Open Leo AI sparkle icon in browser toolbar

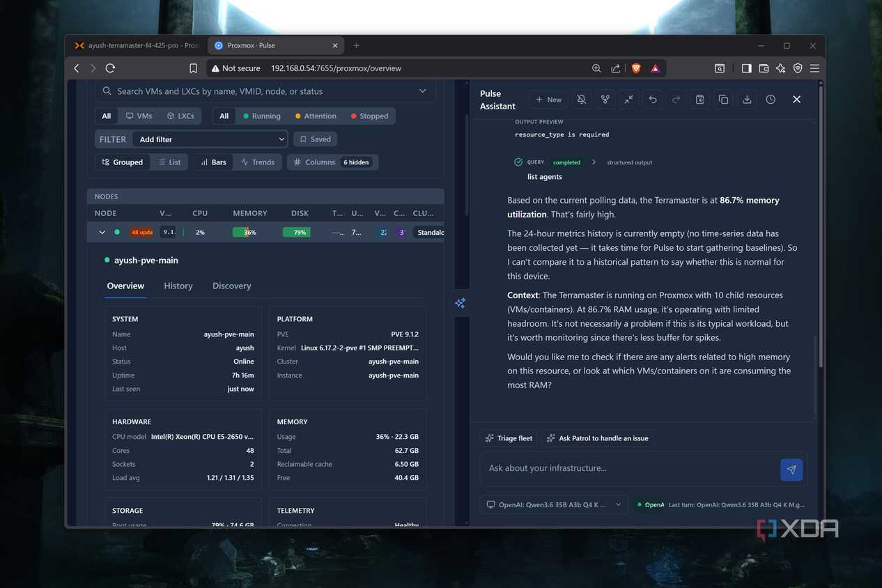[x=780, y=68]
